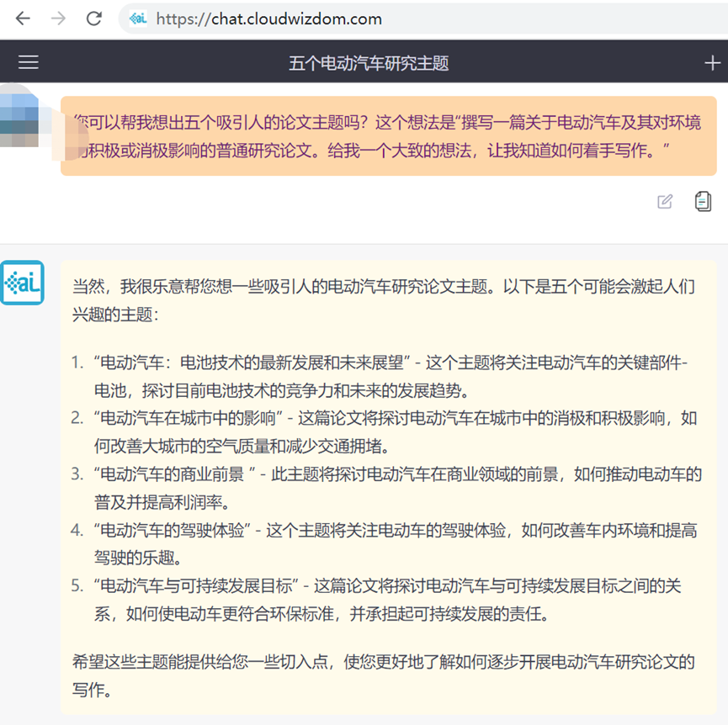This screenshot has width=728, height=725.
Task: Select topic 4 电动汽车的驾驶体验
Action: pyautogui.click(x=385, y=543)
